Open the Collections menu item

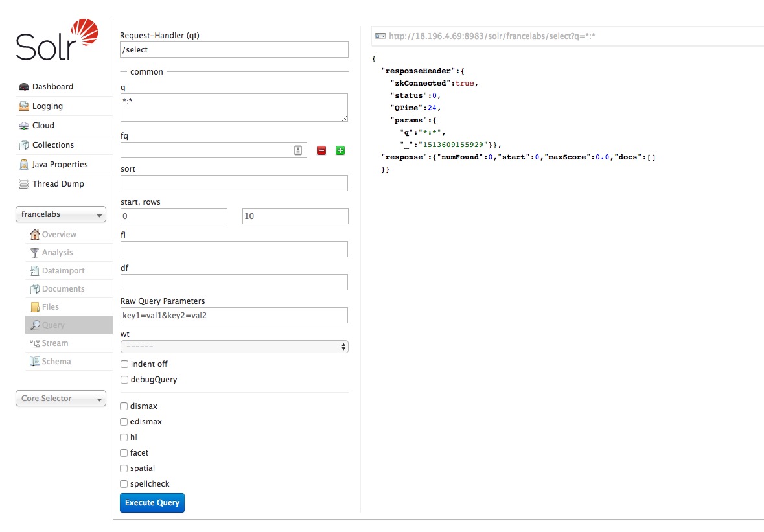[53, 145]
